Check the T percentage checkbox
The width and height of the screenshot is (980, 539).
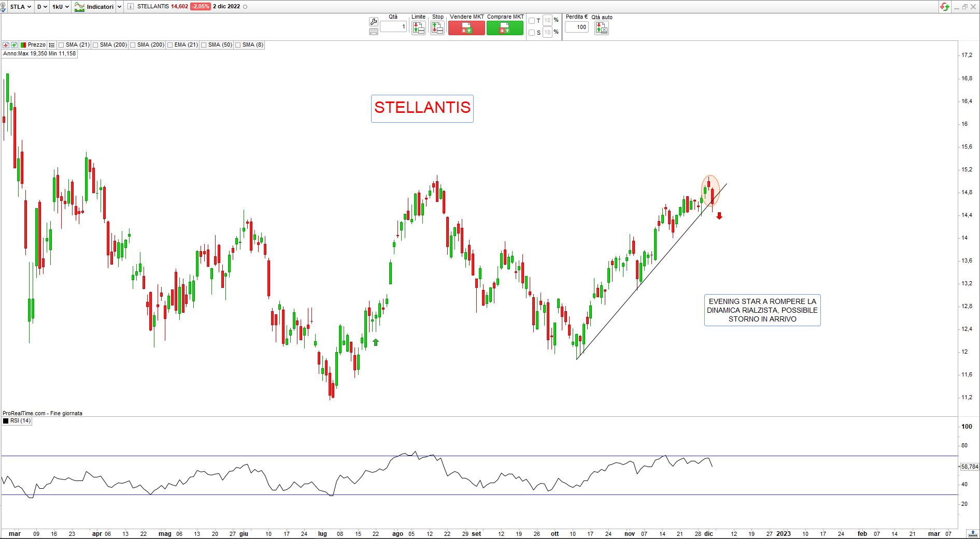pyautogui.click(x=532, y=21)
